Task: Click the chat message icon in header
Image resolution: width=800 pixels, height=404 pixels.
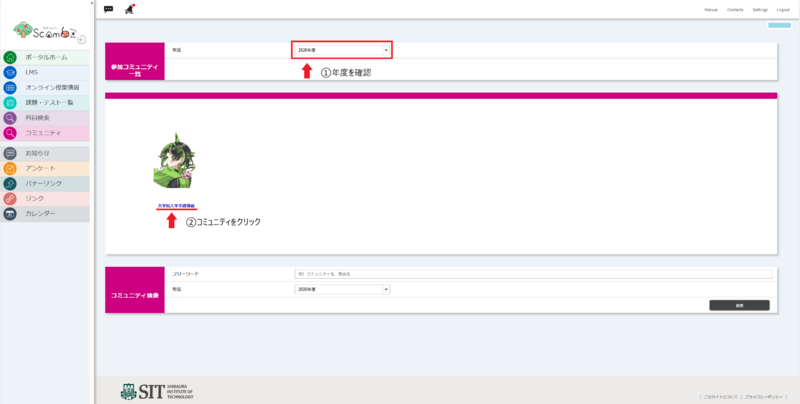Action: [109, 9]
